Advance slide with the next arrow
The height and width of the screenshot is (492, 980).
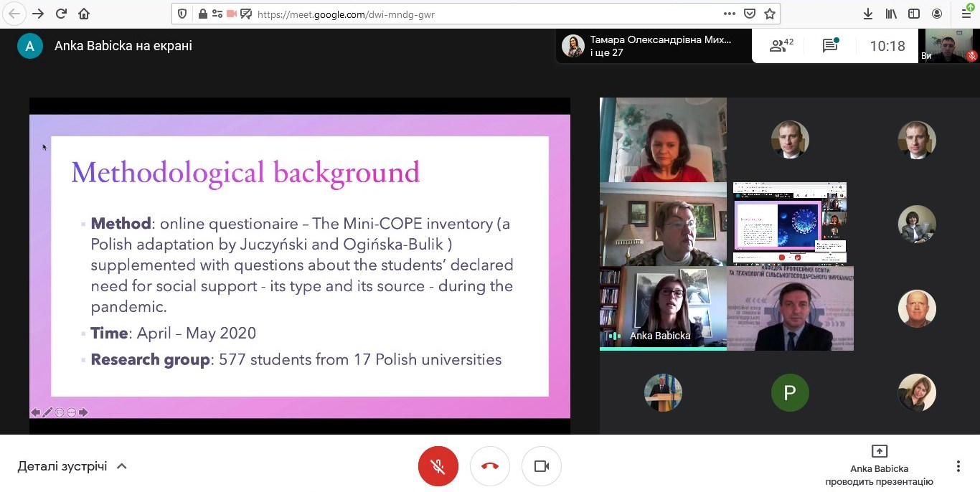83,412
